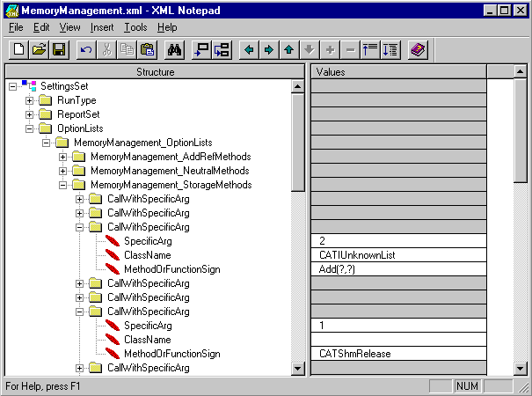Expand the RunType node
The width and height of the screenshot is (532, 396).
[30, 100]
